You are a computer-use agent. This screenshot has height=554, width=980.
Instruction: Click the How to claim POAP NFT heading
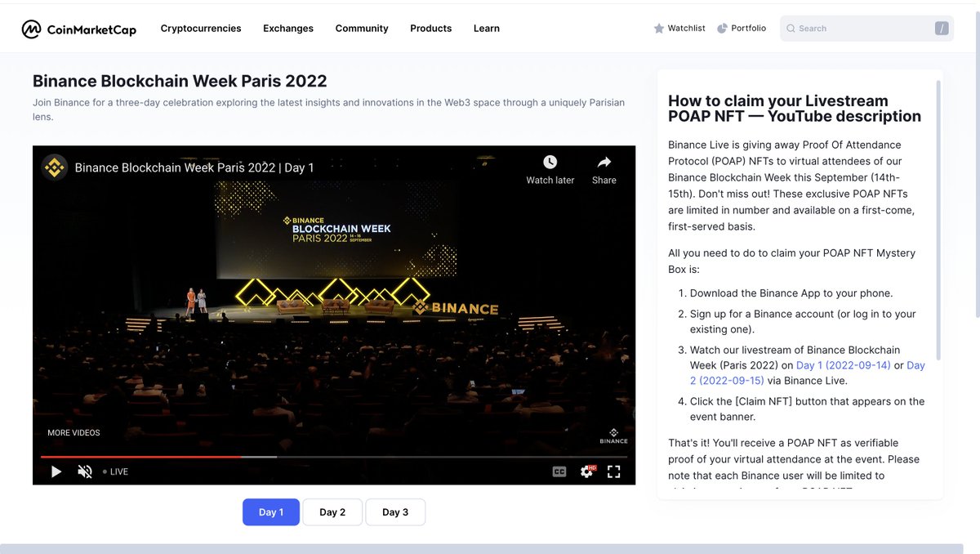795,109
